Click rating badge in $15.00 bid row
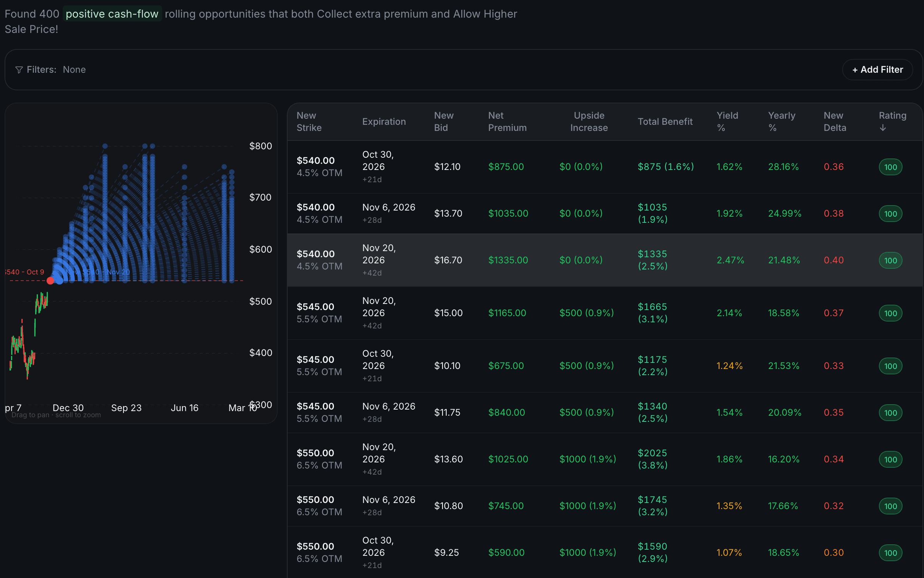Viewport: 924px width, 578px height. pos(890,313)
